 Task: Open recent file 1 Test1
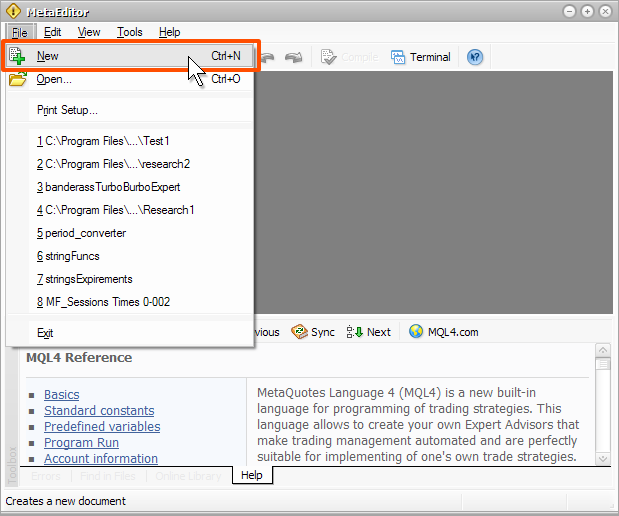[130, 141]
